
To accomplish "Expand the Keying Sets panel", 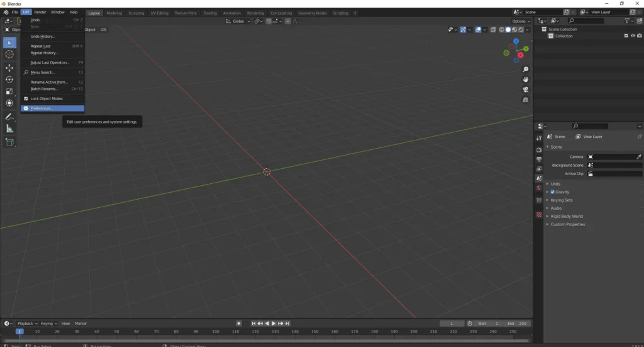I will [x=561, y=200].
